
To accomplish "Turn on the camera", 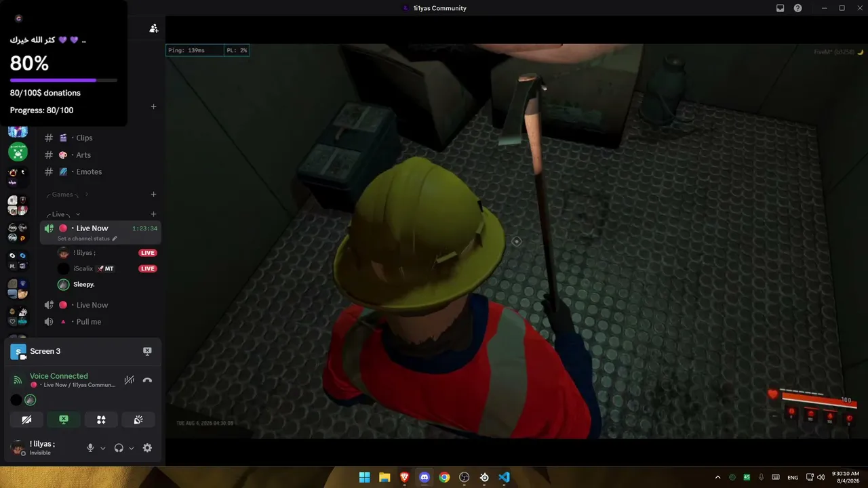I will click(x=26, y=420).
